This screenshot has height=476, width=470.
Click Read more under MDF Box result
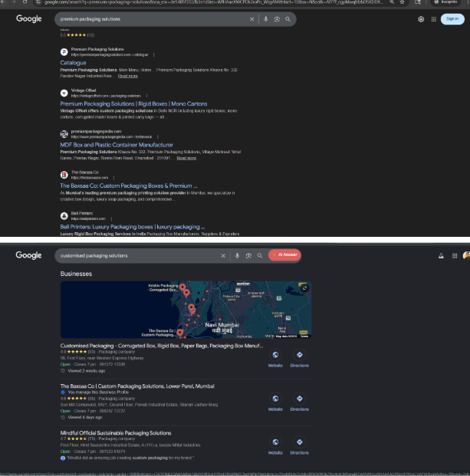[x=186, y=158]
